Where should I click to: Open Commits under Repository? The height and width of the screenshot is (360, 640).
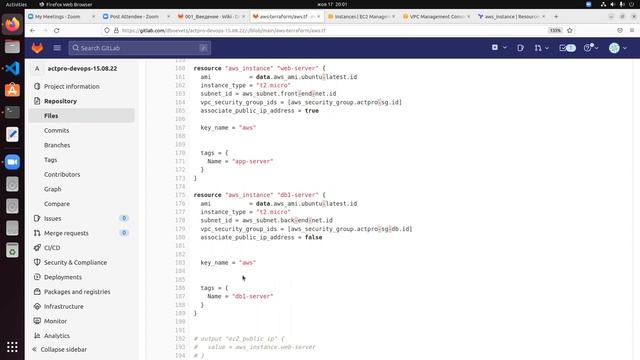(56, 131)
